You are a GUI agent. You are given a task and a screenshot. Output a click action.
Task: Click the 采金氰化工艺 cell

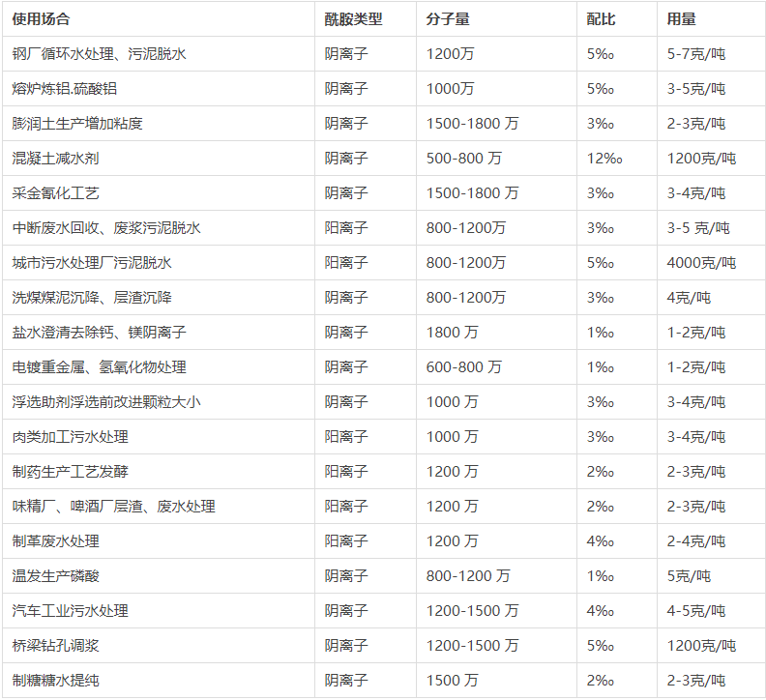(56, 193)
